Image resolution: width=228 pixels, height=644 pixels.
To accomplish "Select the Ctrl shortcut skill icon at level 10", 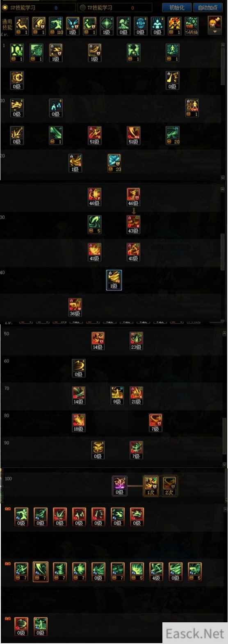I will tap(192, 108).
